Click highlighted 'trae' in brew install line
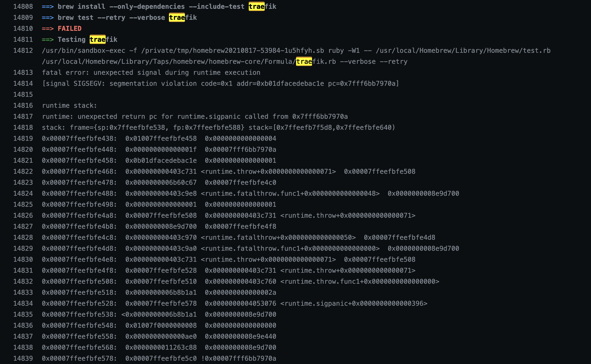Screen dimensions: 591x364 [x=256, y=7]
